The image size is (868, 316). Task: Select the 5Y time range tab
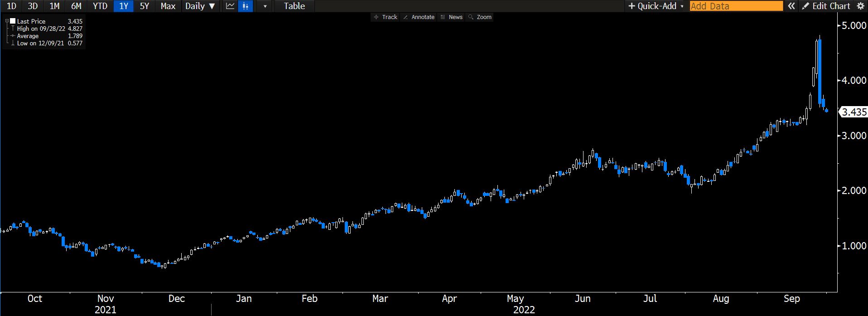(x=145, y=6)
